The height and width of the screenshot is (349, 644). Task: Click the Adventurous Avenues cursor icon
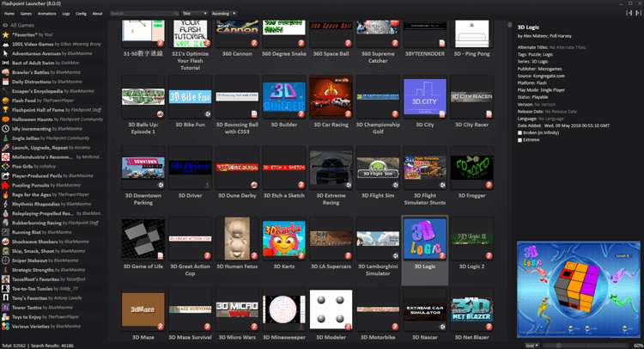click(5, 53)
